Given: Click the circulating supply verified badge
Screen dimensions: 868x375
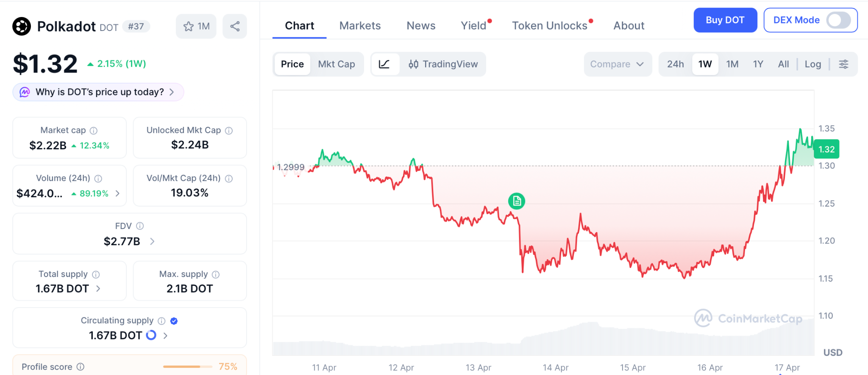Looking at the screenshot, I should click(x=174, y=321).
